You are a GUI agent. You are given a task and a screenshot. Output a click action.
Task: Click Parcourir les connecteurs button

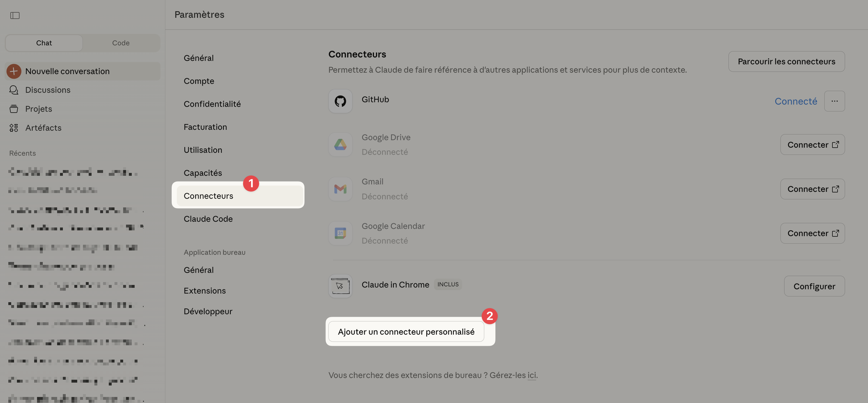[x=786, y=61]
